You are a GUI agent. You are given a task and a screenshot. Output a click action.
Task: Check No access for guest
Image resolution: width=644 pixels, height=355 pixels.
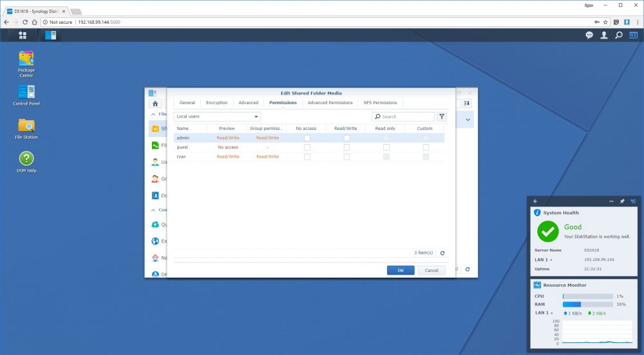coord(307,147)
